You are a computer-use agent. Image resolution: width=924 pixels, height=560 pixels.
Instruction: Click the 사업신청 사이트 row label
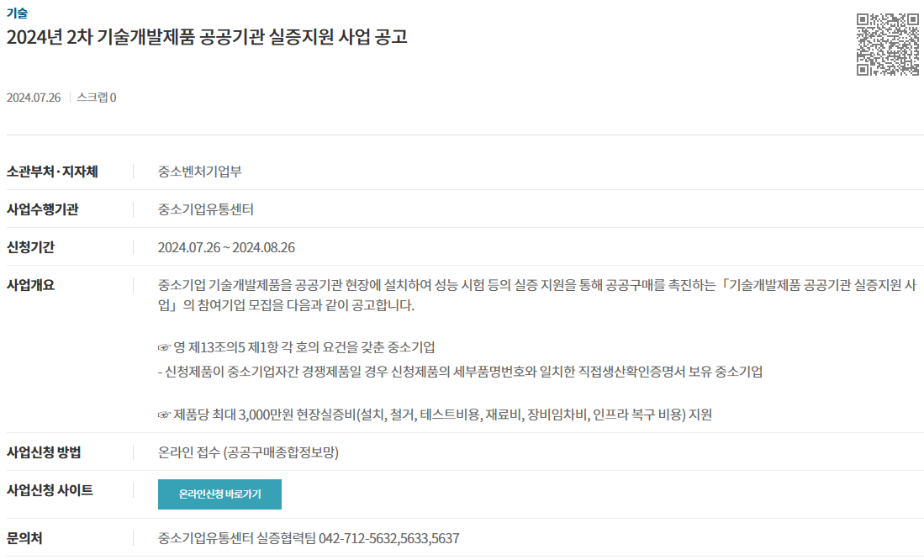(x=50, y=490)
